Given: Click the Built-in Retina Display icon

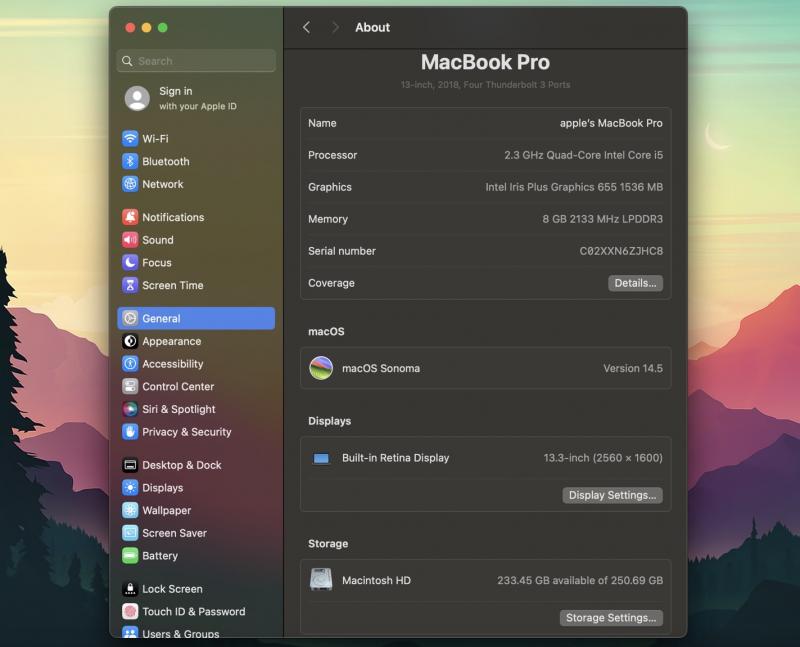Looking at the screenshot, I should click(321, 458).
